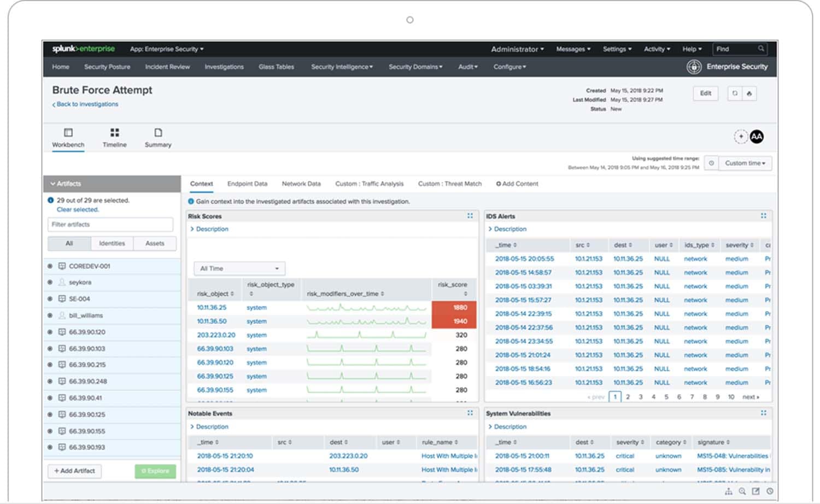The image size is (820, 504).
Task: Click the search magnifier in Find box
Action: tap(761, 49)
